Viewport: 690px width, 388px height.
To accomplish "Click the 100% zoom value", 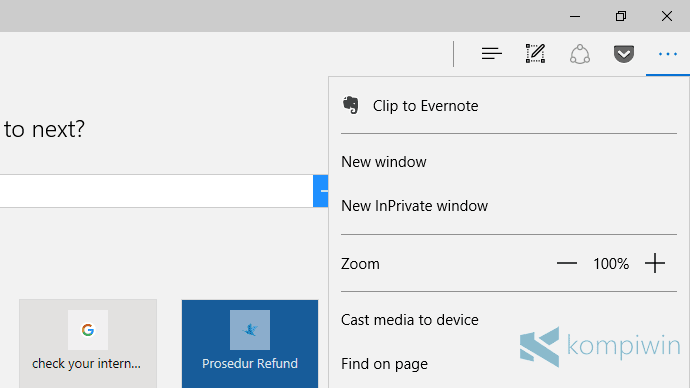I will tap(611, 264).
